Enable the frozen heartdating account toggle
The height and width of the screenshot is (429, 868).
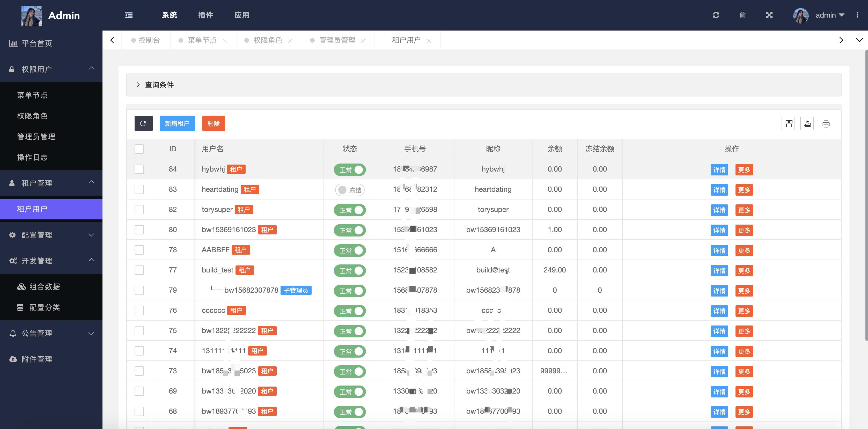tap(349, 190)
